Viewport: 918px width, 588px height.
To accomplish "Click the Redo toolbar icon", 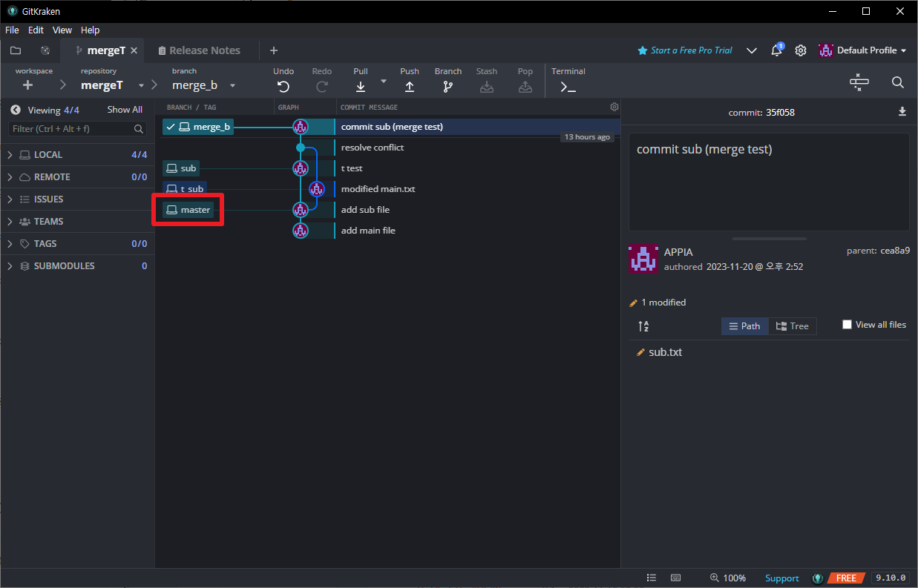I will click(322, 86).
